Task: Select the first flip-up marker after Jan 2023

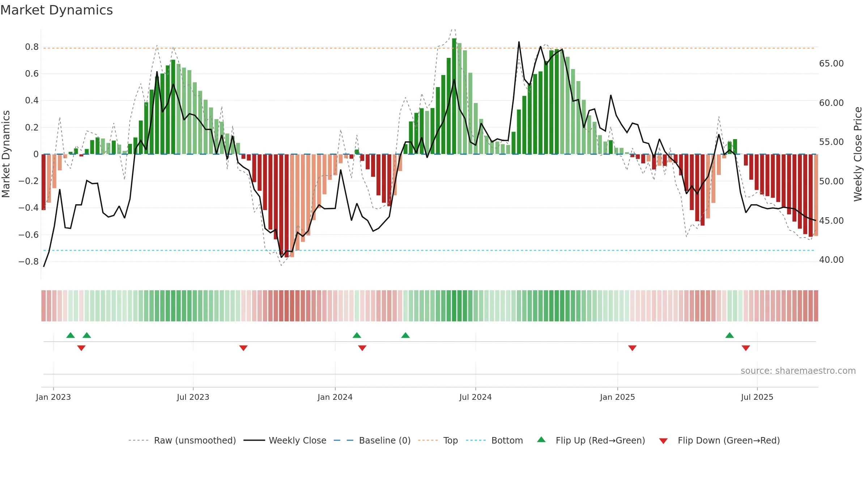Action: pos(71,335)
